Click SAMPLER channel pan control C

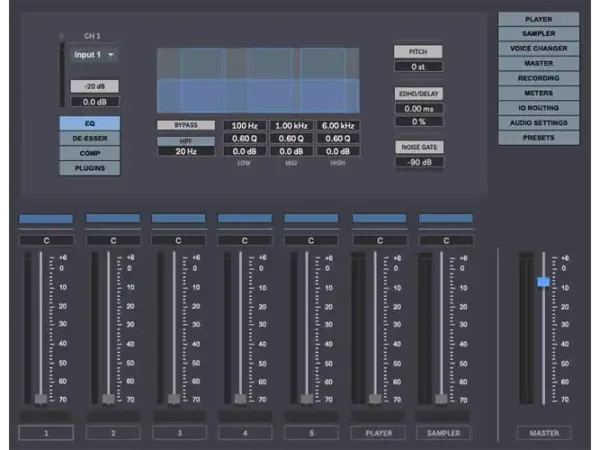[x=446, y=241]
